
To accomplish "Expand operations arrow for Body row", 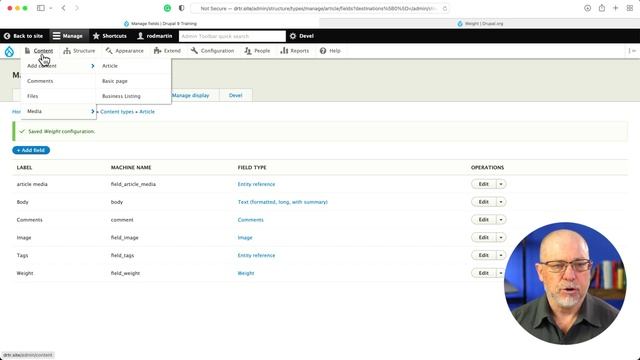I will coord(501,202).
